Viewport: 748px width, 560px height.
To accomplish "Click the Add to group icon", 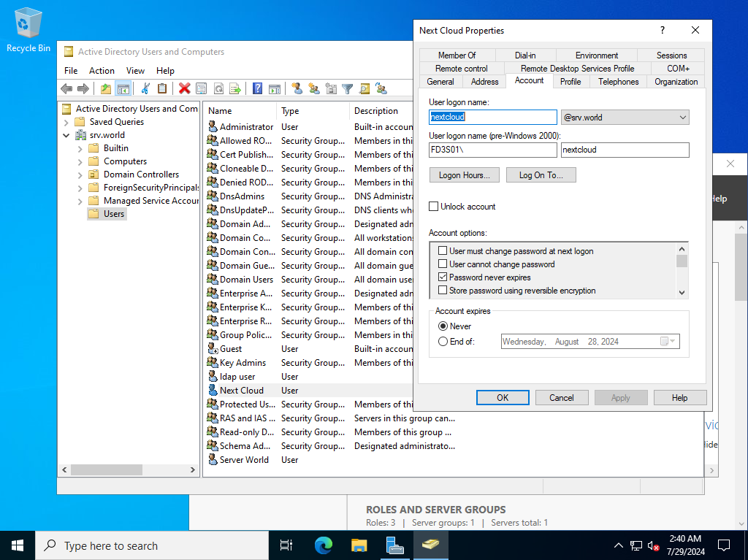I will 381,88.
